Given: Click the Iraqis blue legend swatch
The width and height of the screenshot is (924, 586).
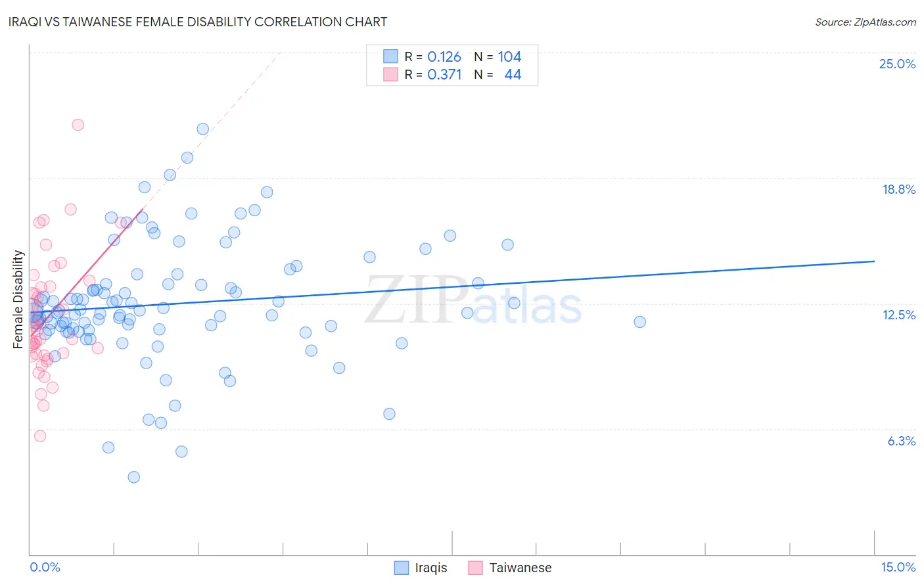Looking at the screenshot, I should click(402, 568).
